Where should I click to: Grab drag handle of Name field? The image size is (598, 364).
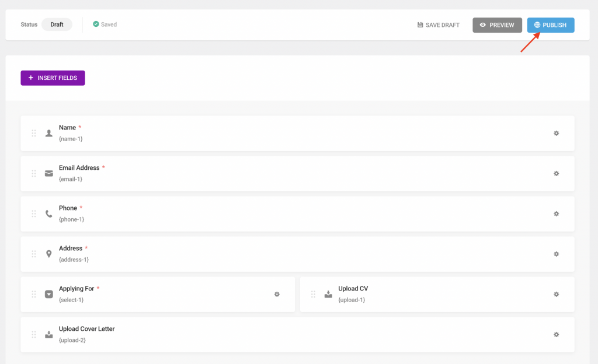click(x=33, y=133)
